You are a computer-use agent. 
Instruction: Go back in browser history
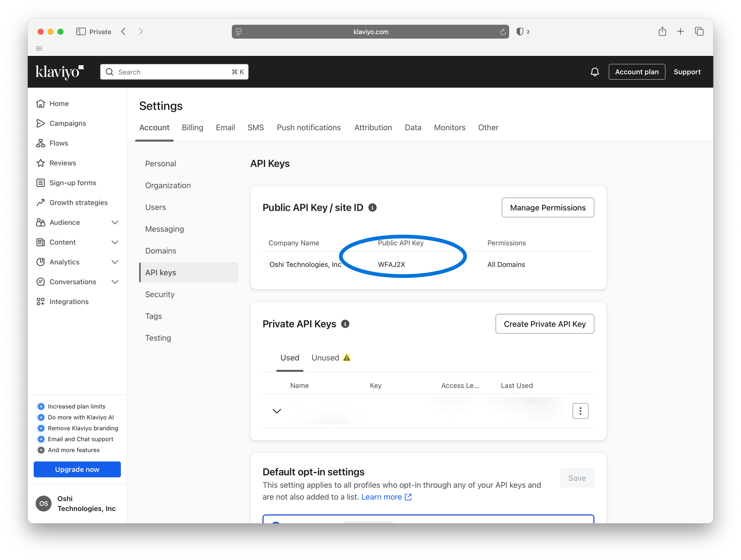[123, 31]
